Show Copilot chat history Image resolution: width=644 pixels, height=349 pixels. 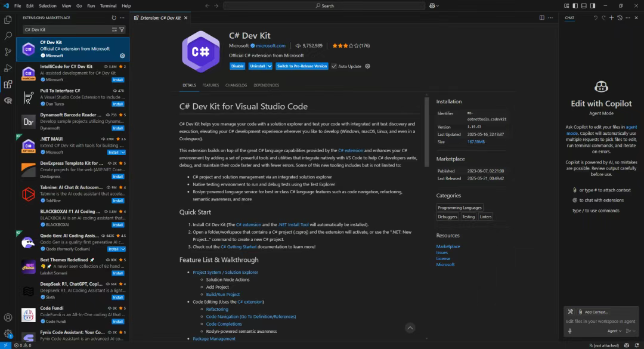click(x=620, y=18)
